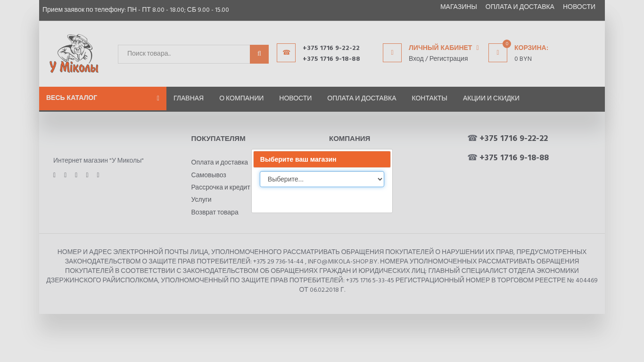Click the Вход login link
Screen dimensions: 644x362
tap(416, 58)
